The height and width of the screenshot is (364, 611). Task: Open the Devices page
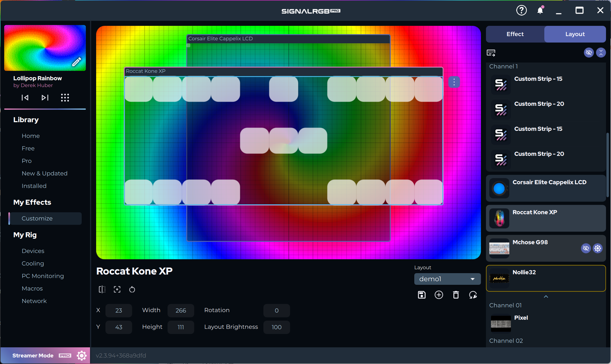coord(33,251)
